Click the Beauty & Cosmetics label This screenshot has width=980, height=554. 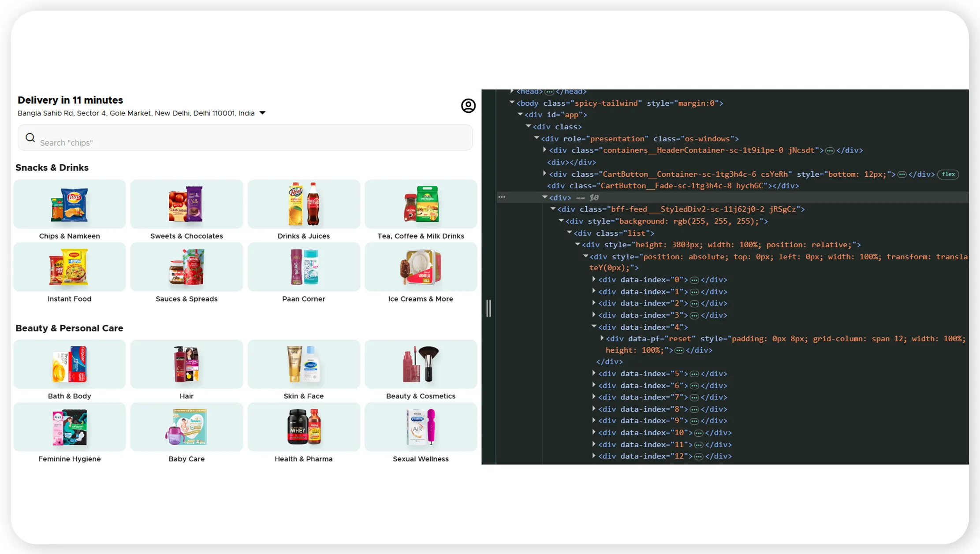(421, 396)
